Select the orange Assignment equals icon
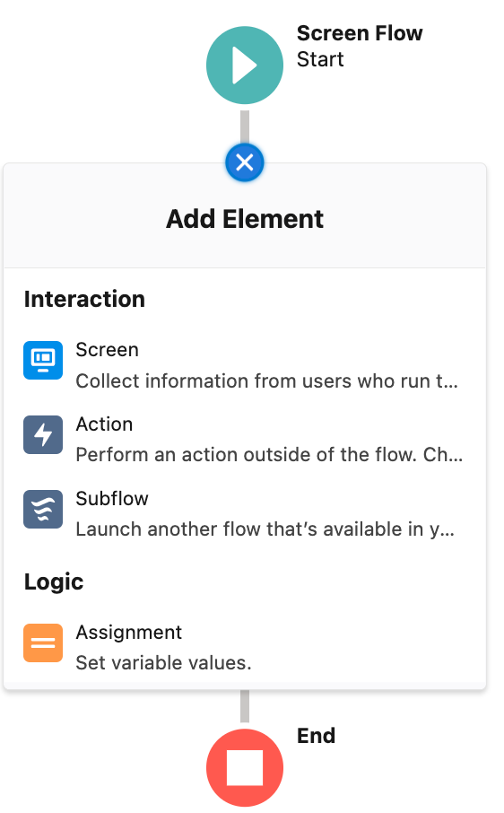504x813 pixels. 43,643
